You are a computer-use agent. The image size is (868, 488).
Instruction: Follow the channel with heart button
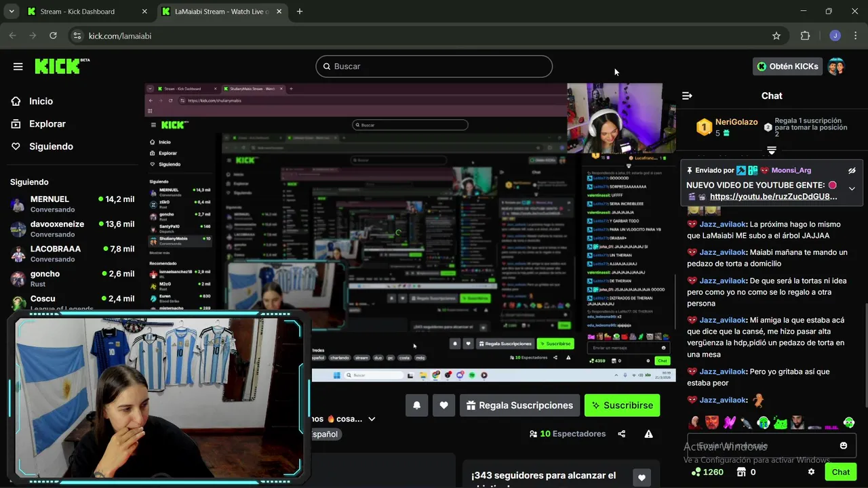click(443, 405)
